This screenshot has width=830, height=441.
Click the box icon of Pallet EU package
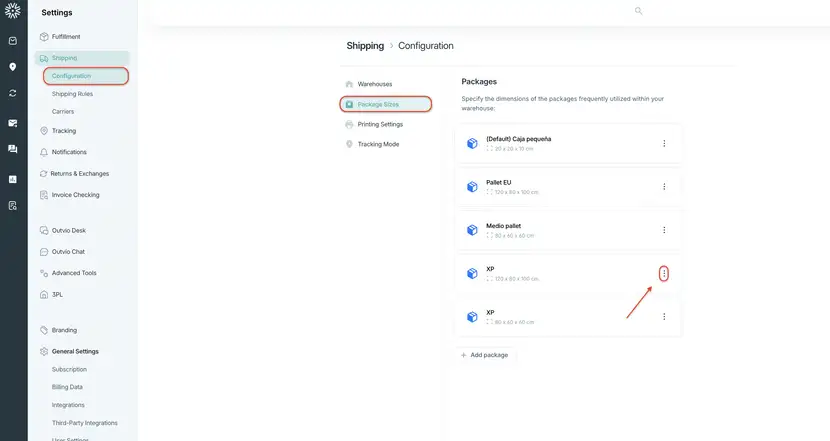pyautogui.click(x=472, y=186)
